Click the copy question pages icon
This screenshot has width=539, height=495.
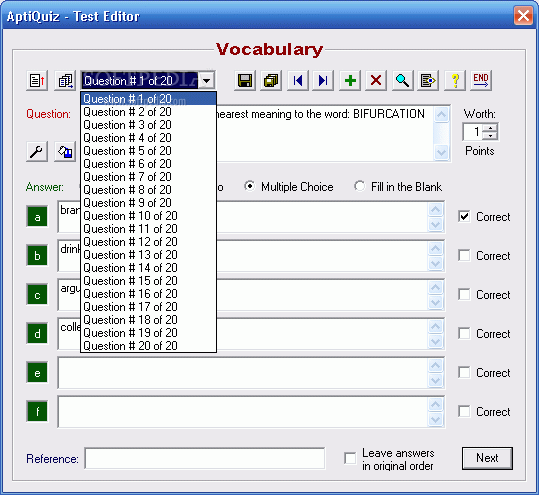(65, 81)
